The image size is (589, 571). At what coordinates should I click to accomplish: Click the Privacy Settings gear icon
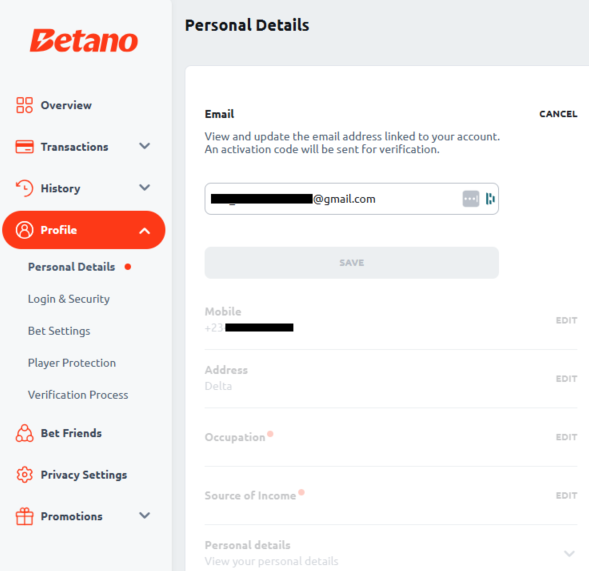click(x=24, y=475)
